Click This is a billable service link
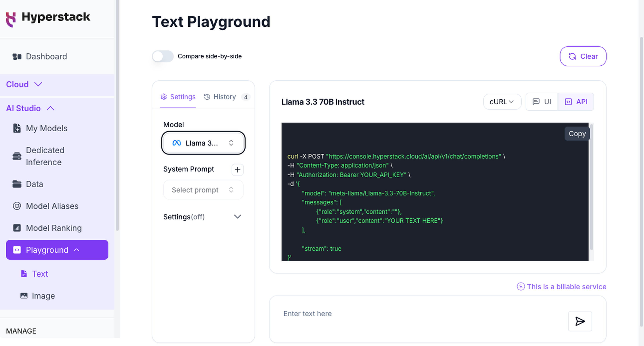Viewport: 644px width, 346px height. pos(566,286)
